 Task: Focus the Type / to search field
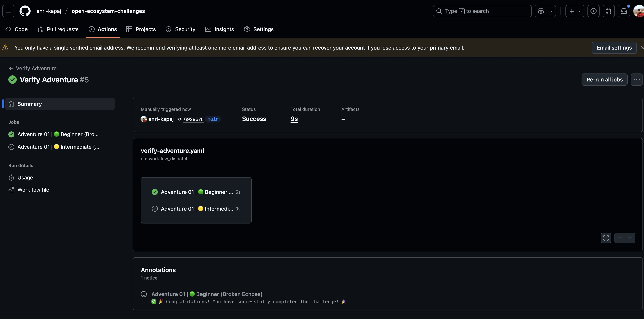482,11
